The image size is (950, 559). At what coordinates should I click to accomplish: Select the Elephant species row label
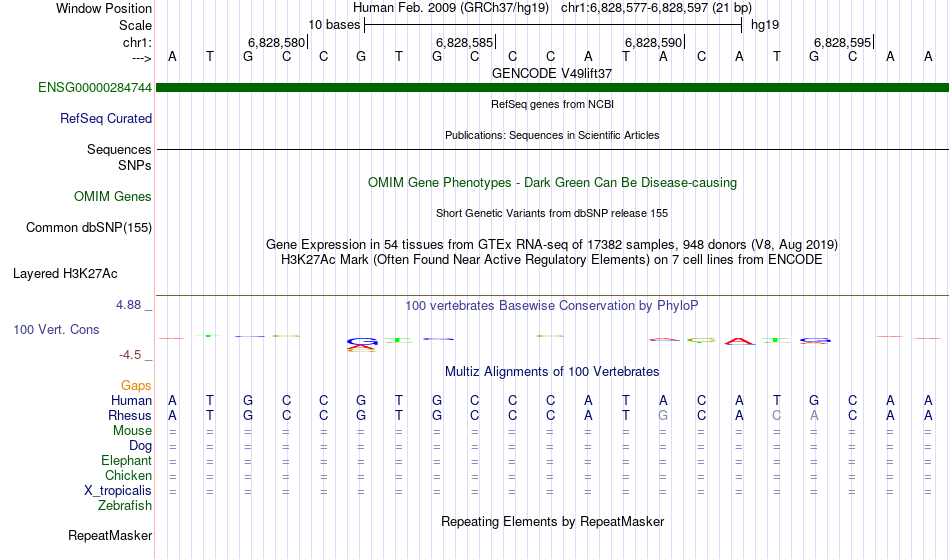tap(126, 461)
